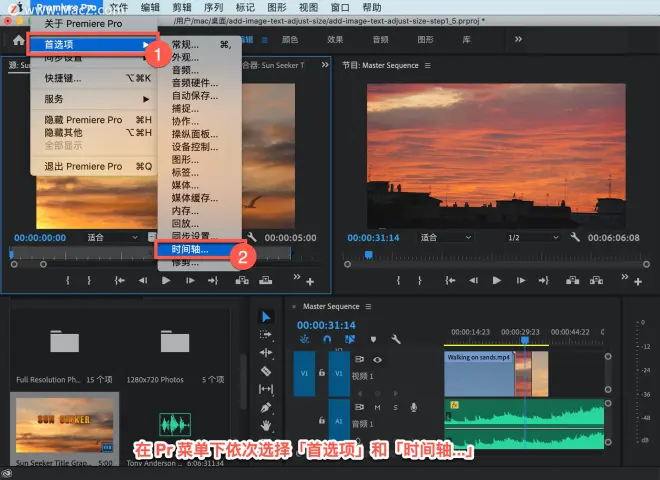Viewport: 660px width, 480px height.
Task: Open Program Monitor settings wrench
Action: tap(575, 237)
